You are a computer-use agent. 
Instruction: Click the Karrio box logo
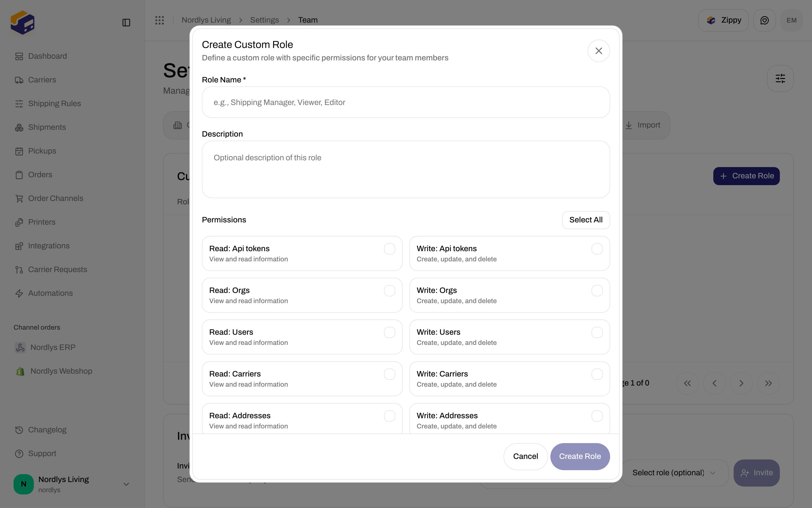[23, 23]
